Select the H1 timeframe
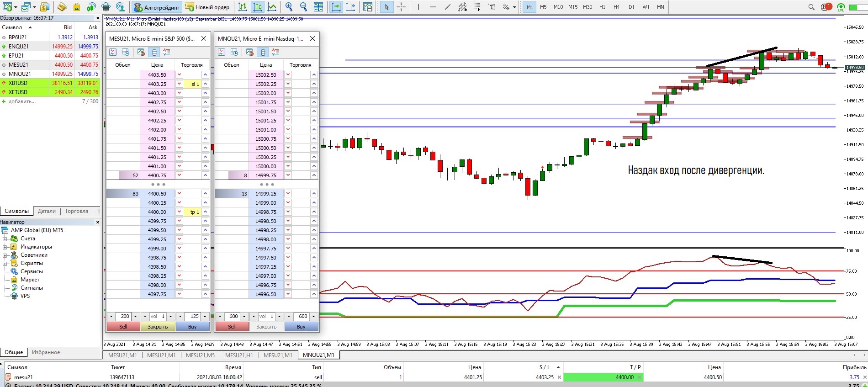 (602, 7)
